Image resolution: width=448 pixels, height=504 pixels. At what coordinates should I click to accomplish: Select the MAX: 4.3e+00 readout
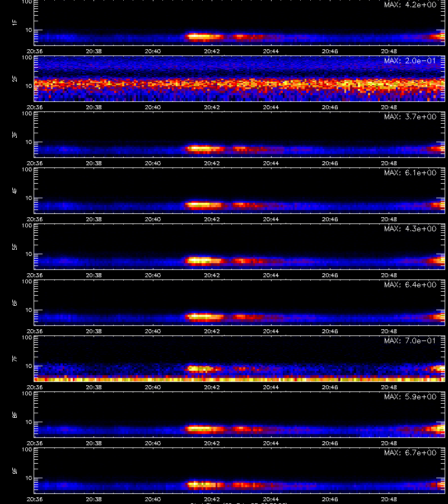coord(410,228)
